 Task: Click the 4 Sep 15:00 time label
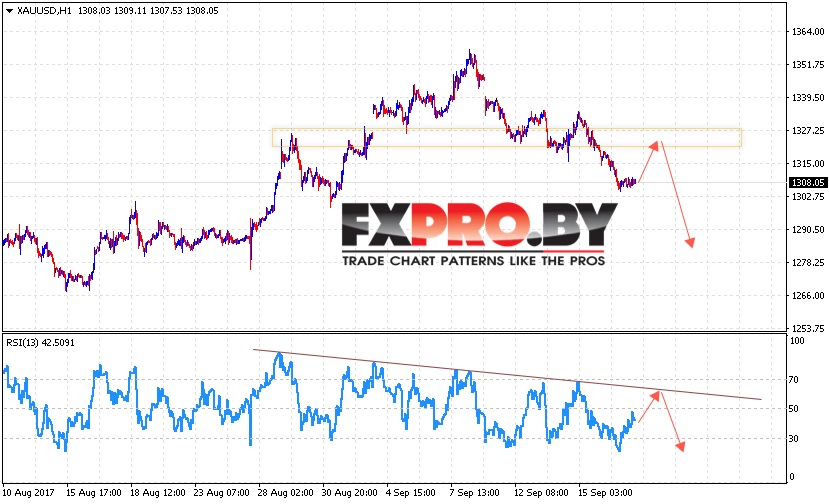click(x=411, y=492)
